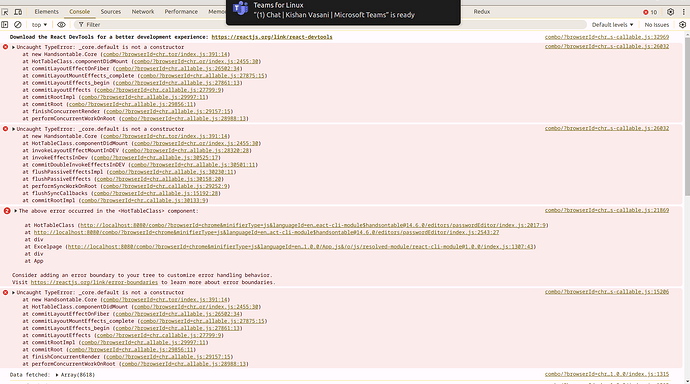690x384 pixels.
Task: Click 'Consider adding an error boundary' text
Action: click(x=142, y=275)
